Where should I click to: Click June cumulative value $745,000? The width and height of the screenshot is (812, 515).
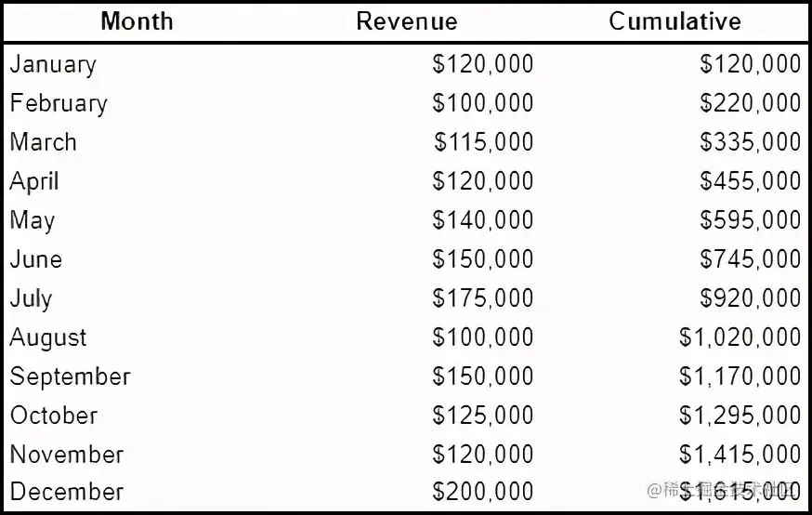(x=751, y=258)
